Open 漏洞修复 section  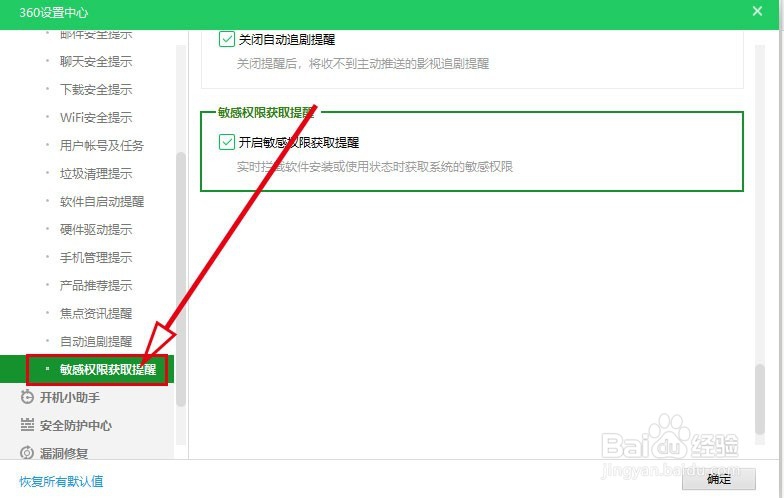tap(64, 453)
